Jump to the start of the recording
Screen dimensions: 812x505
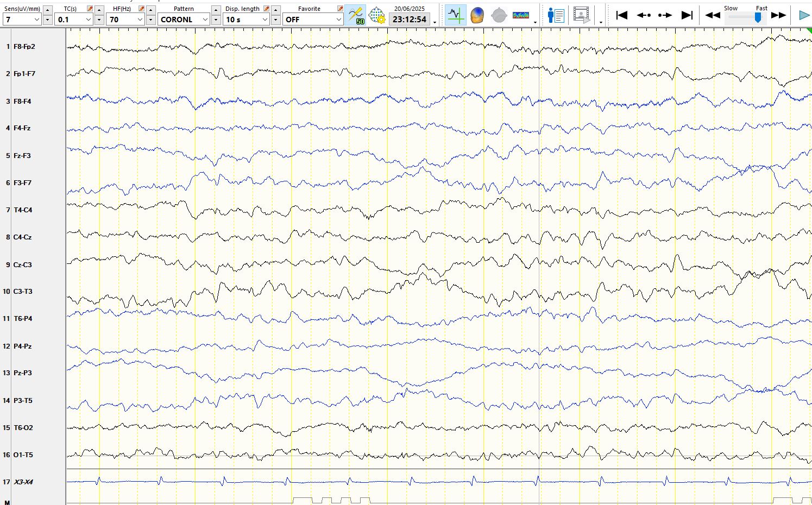coord(622,15)
